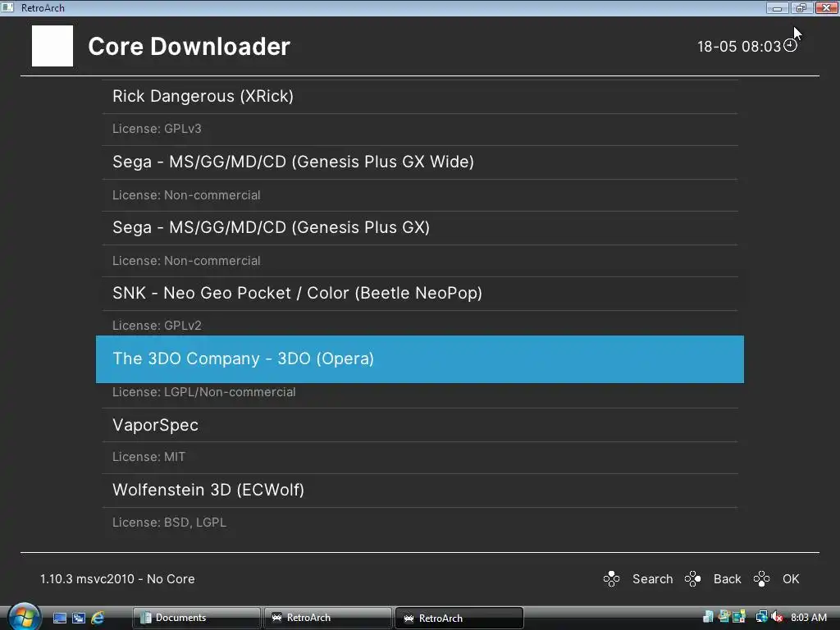Click the 1.10.3 msvc2010 - No Core text
This screenshot has height=630, width=840.
pos(117,579)
